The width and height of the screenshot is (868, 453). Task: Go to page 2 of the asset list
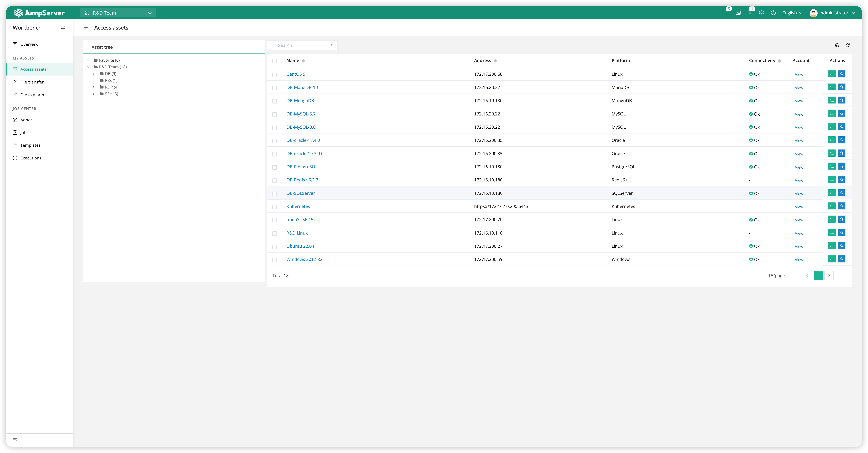coord(829,276)
